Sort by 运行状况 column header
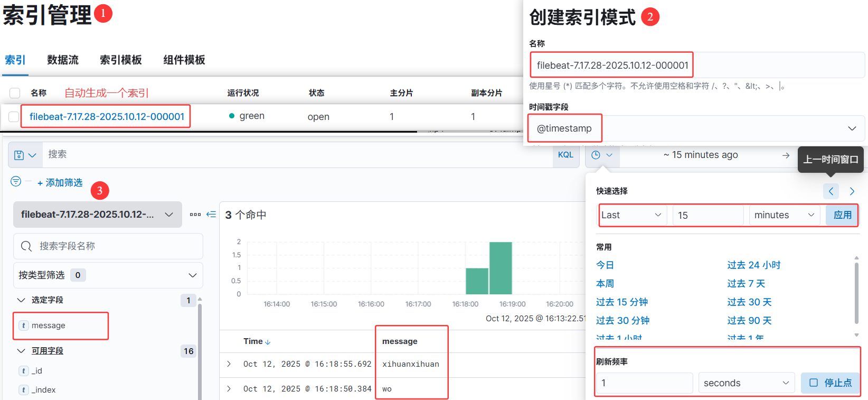Screen dimensions: 868x400 point(243,93)
